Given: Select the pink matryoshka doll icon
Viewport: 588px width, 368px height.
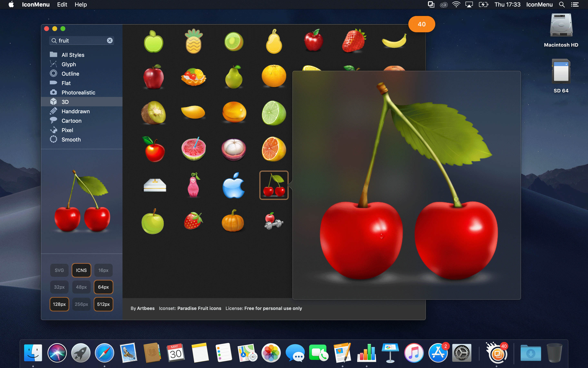Looking at the screenshot, I should (193, 185).
